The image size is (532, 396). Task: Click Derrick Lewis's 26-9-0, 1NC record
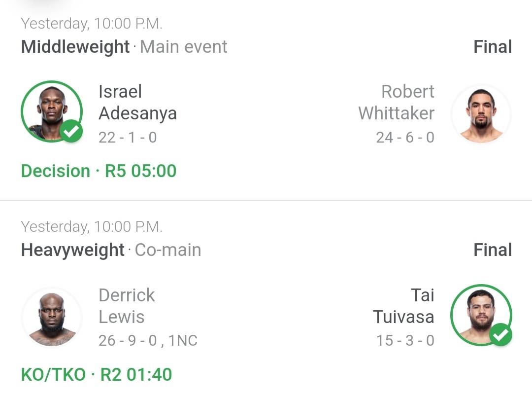pos(148,341)
